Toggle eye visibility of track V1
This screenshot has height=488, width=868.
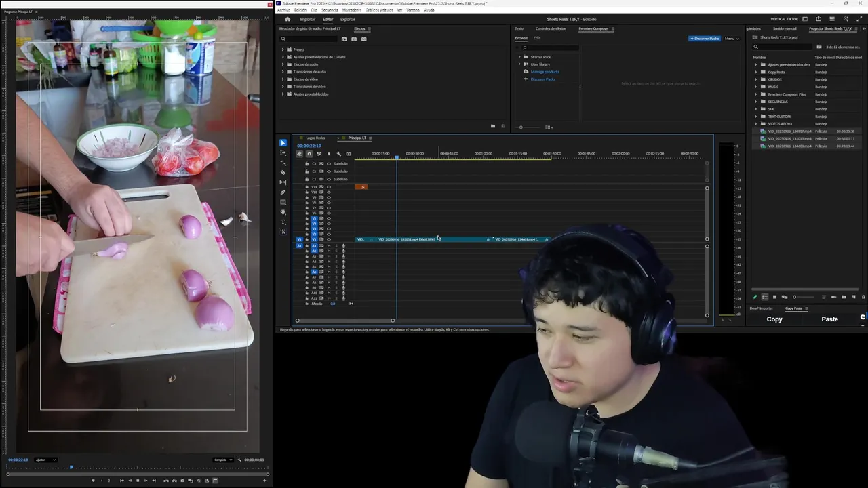[329, 239]
